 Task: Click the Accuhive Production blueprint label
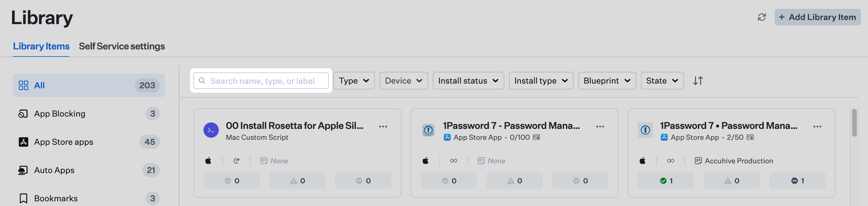tap(739, 161)
